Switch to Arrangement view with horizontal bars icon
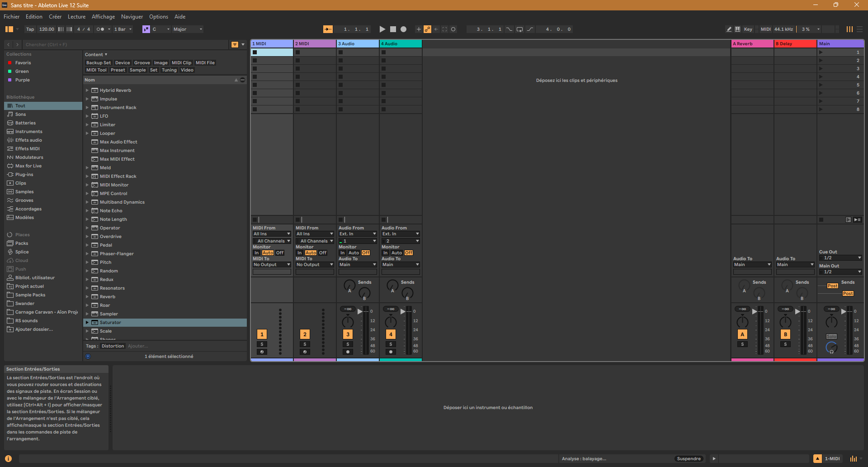The height and width of the screenshot is (467, 868). point(860,29)
